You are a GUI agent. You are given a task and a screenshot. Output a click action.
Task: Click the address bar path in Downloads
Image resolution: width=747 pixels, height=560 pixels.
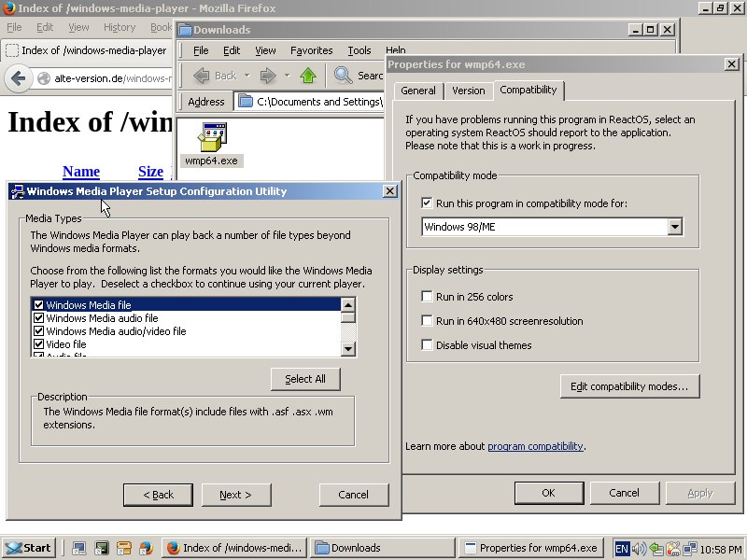coord(310,102)
